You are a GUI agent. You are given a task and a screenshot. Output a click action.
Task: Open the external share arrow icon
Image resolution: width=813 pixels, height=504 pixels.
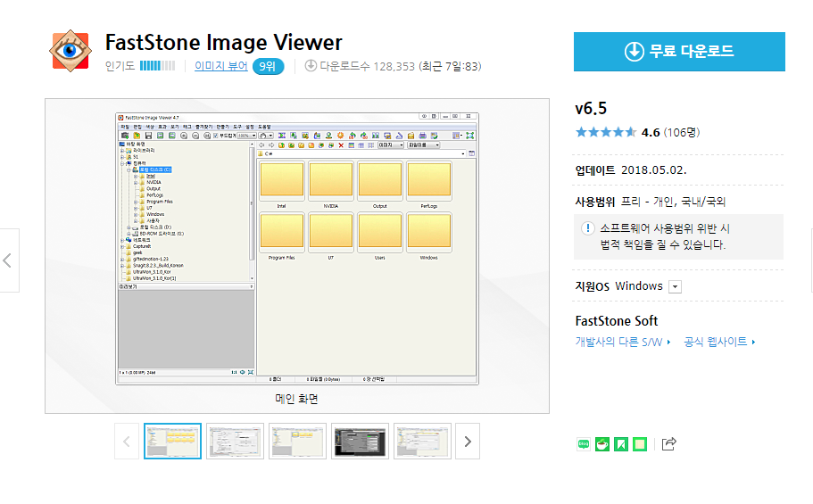click(668, 444)
